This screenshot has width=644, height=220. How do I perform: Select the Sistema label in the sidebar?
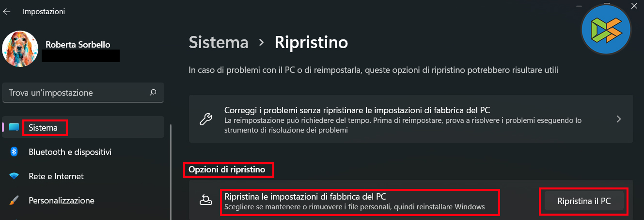pyautogui.click(x=43, y=128)
